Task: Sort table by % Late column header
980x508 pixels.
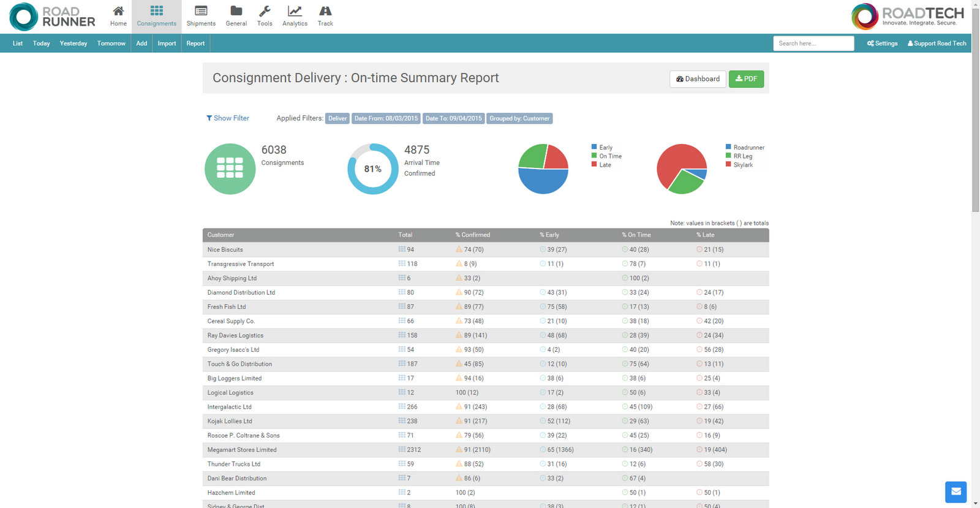Action: 705,235
